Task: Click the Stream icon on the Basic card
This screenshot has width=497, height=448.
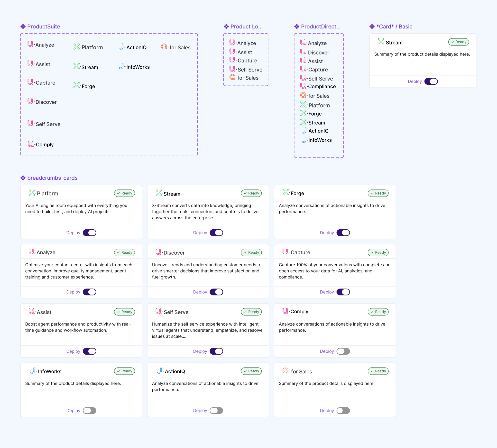Action: click(x=381, y=42)
